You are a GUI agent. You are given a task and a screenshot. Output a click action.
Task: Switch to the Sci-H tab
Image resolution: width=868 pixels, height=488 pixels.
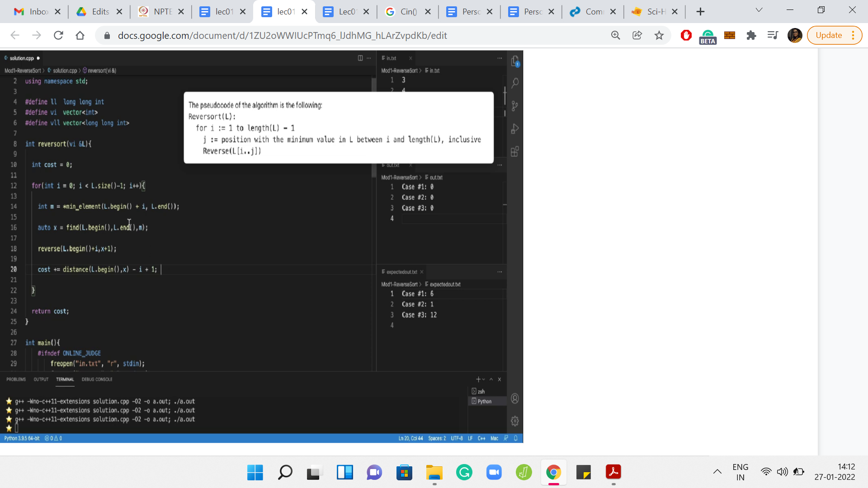pos(649,12)
